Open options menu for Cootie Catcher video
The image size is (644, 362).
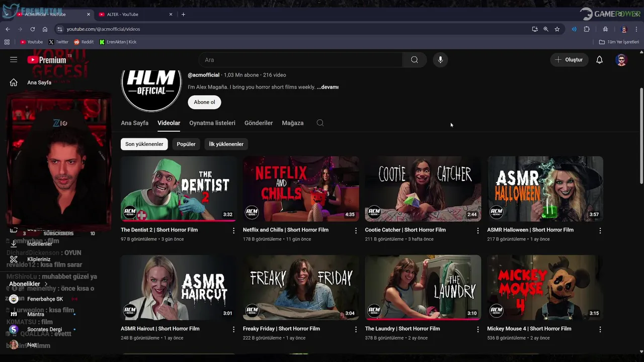[478, 230]
